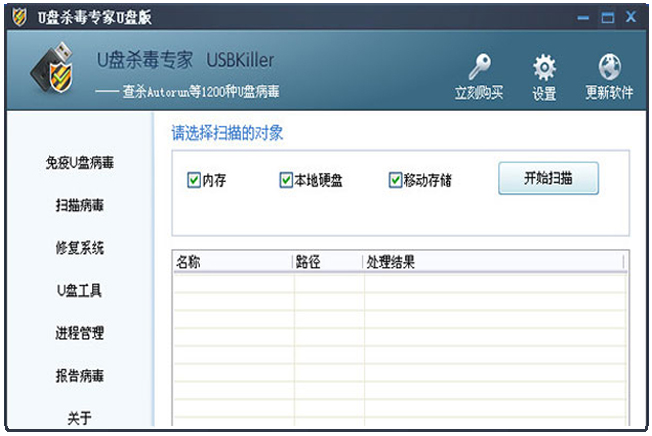The height and width of the screenshot is (436, 652).
Task: Click the U盘杀毒专家 USBKiller title text
Action: point(185,60)
